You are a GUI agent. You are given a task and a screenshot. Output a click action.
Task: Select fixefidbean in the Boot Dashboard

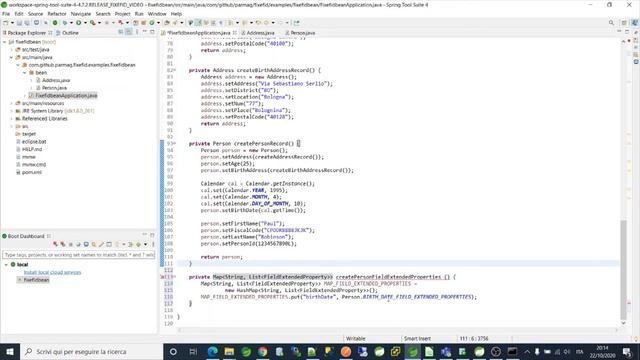[x=36, y=280]
